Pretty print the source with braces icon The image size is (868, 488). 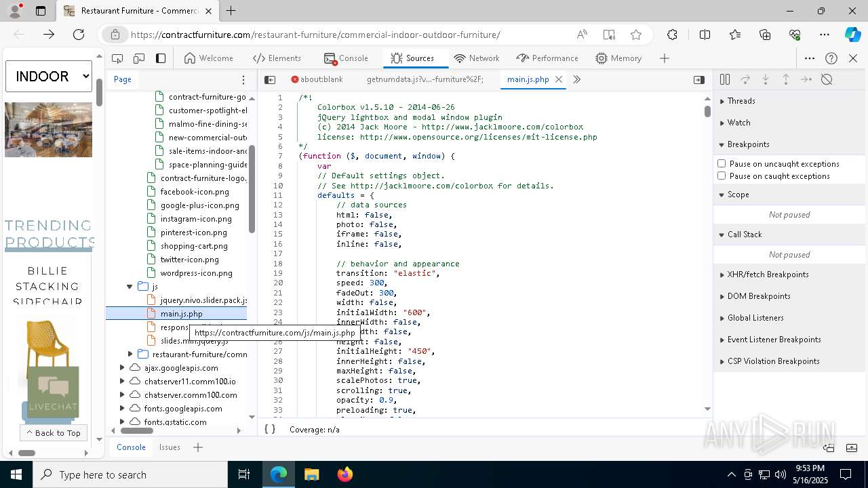[270, 429]
